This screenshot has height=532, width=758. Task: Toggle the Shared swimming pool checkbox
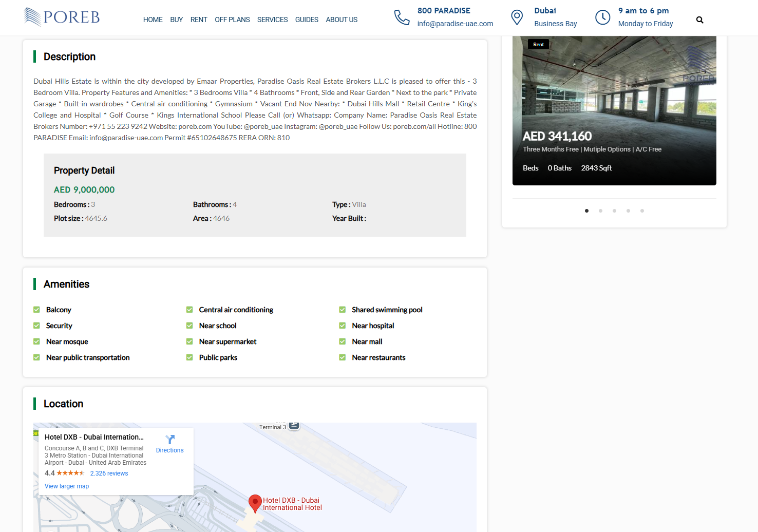click(x=342, y=309)
